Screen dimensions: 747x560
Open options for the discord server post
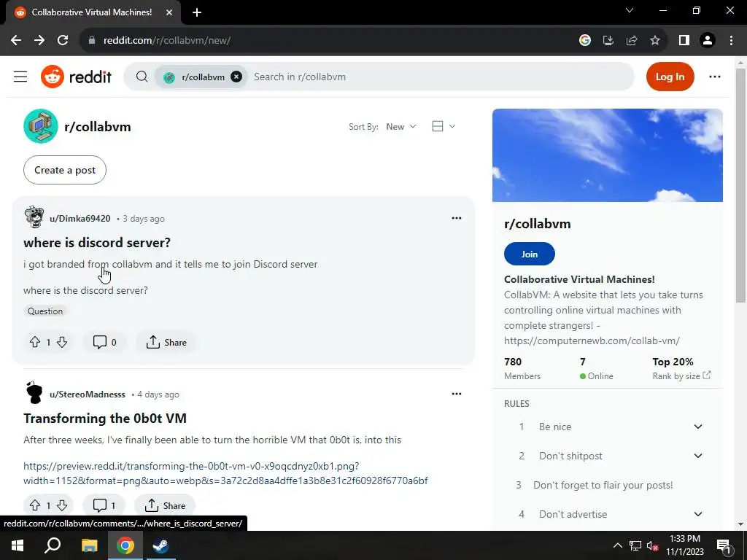[457, 218]
